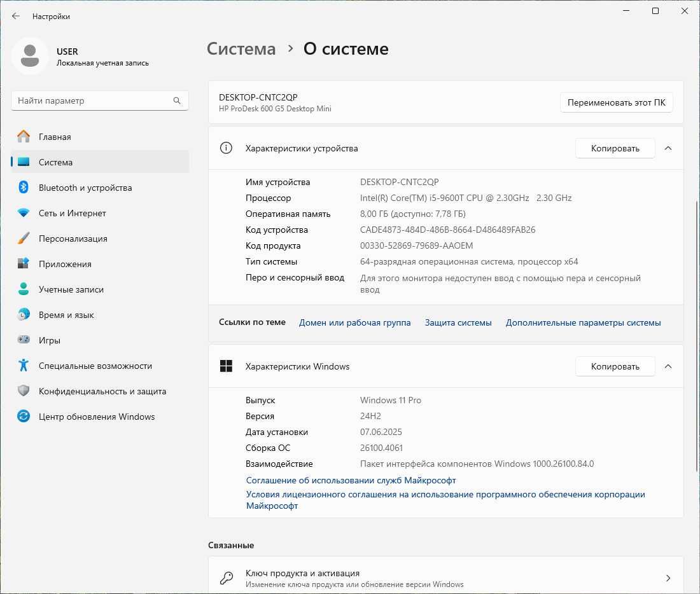Viewport: 700px width, 594px height.
Task: Click RAM value 8,00 ГБ
Action: (x=413, y=214)
